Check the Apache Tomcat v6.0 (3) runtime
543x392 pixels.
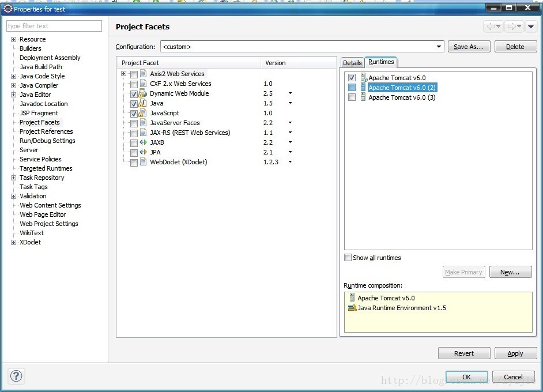(352, 97)
